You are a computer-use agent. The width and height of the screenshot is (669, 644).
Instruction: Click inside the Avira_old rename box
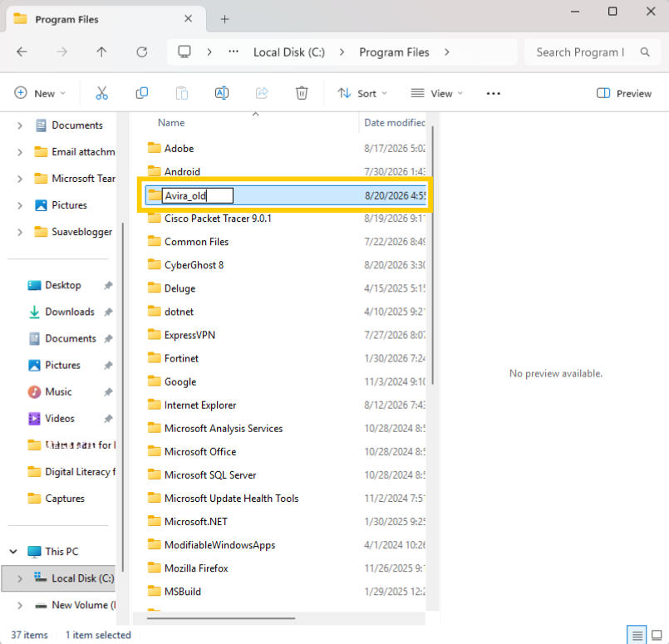(x=198, y=196)
